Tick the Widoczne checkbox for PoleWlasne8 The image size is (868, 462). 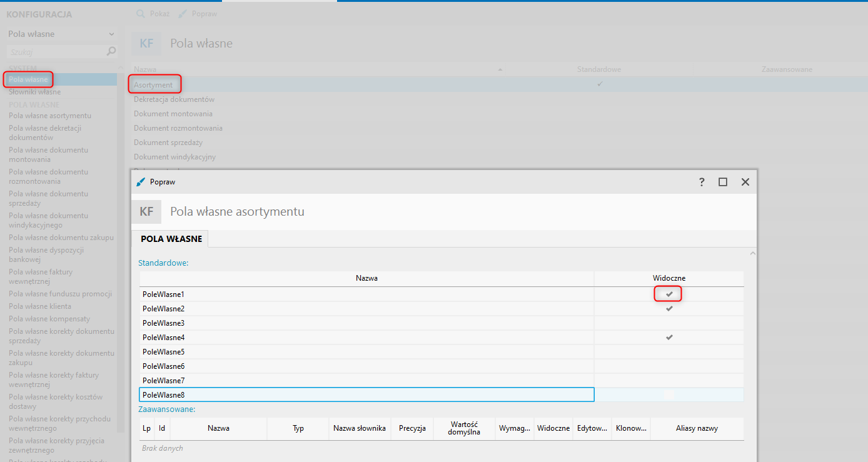(x=669, y=394)
